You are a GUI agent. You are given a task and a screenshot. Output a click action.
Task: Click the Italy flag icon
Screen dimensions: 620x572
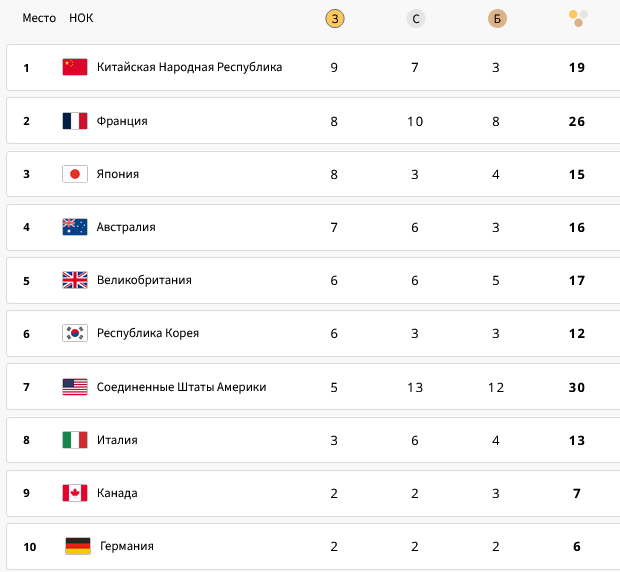75,440
